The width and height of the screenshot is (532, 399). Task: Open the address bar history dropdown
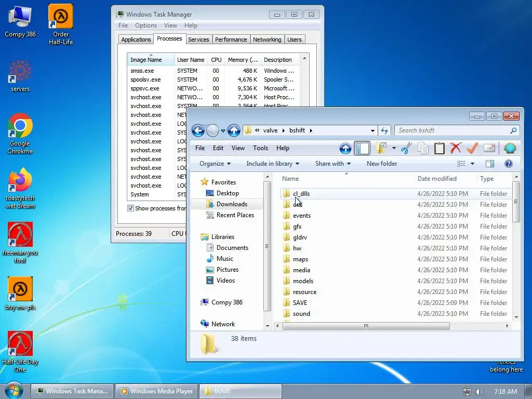(373, 130)
